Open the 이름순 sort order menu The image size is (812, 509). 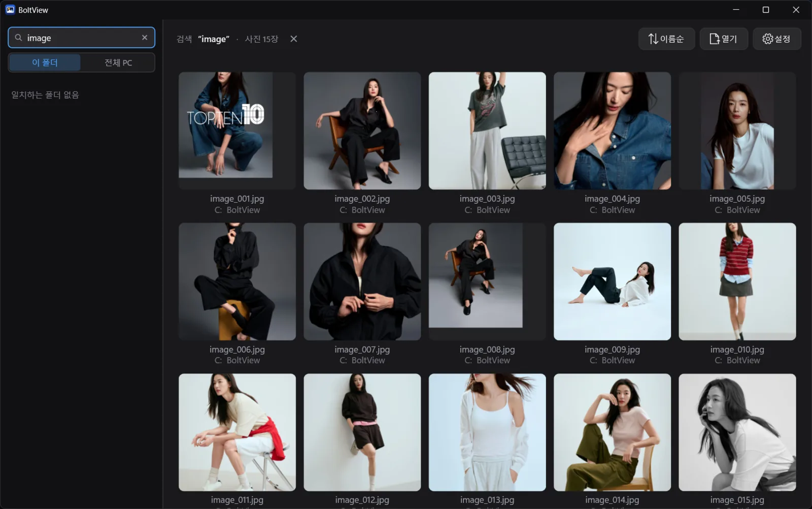coord(666,39)
